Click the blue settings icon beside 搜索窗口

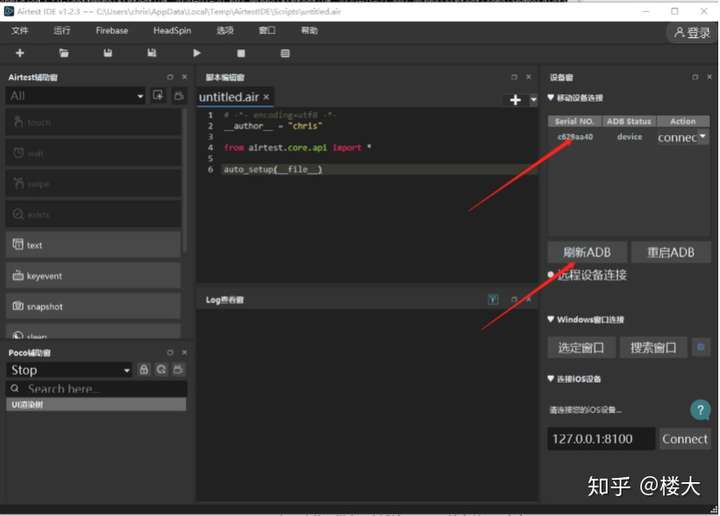(701, 347)
